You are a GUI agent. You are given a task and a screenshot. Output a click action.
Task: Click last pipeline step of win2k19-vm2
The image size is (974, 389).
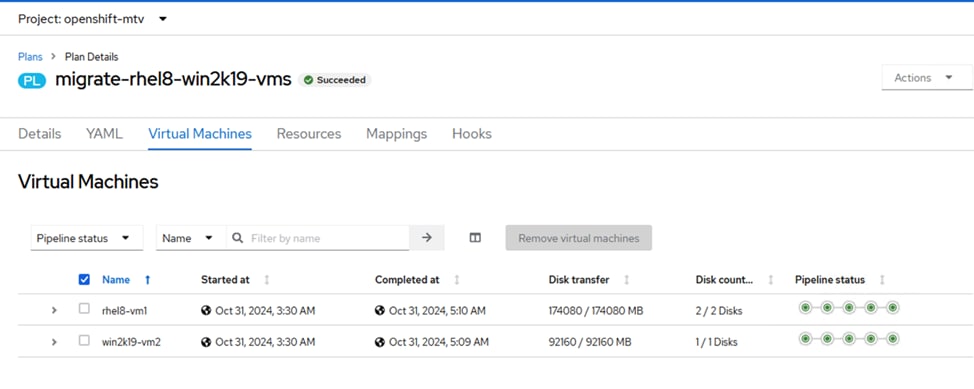tap(893, 339)
